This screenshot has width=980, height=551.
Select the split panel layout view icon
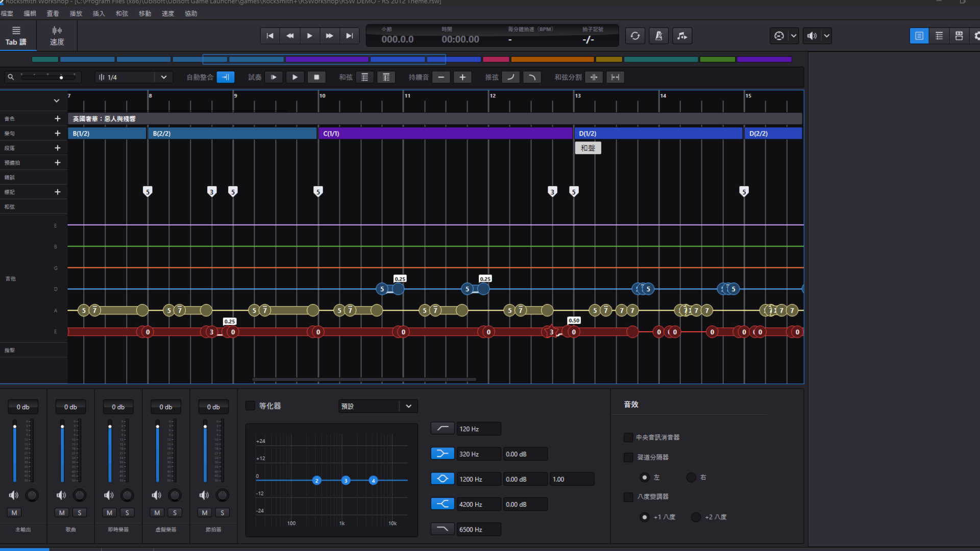point(959,36)
